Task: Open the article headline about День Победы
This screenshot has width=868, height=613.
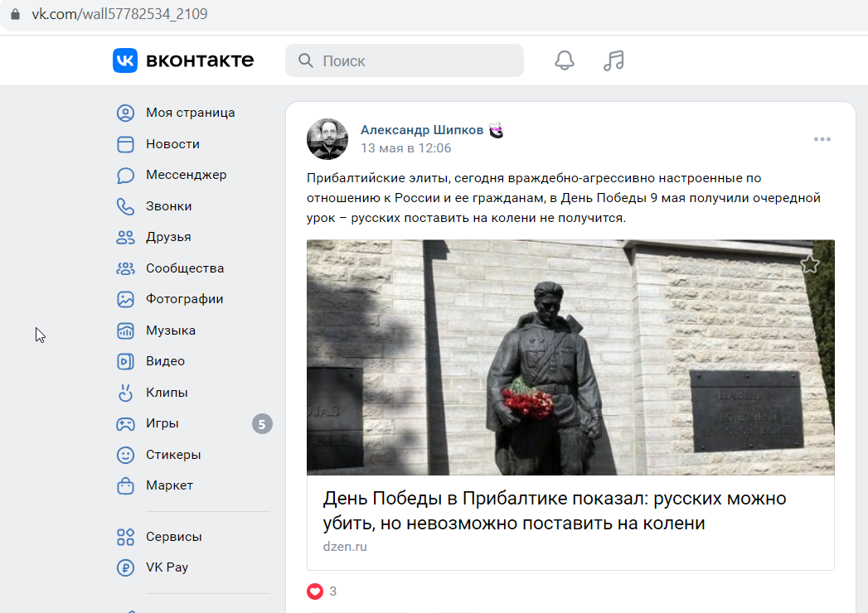Action: pyautogui.click(x=554, y=510)
